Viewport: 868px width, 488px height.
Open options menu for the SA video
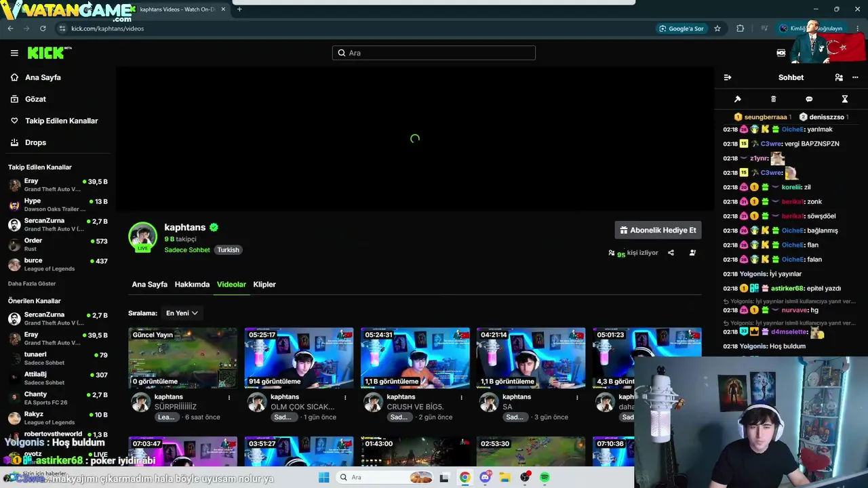click(x=577, y=398)
